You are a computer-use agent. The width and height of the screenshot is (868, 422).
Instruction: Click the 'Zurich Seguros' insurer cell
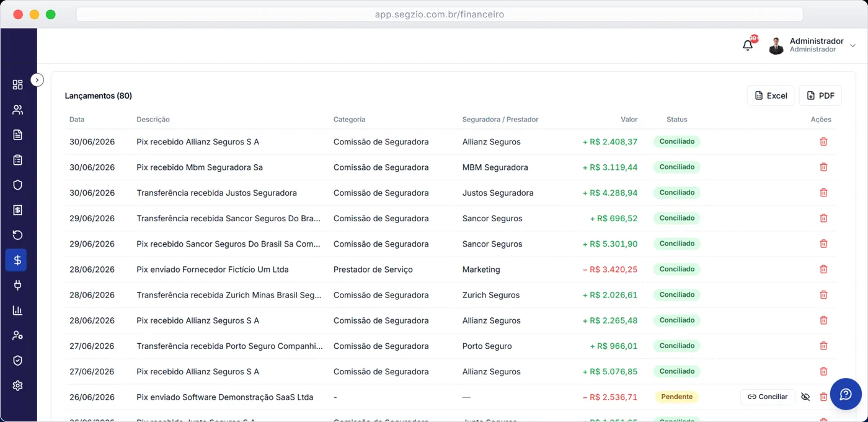491,295
